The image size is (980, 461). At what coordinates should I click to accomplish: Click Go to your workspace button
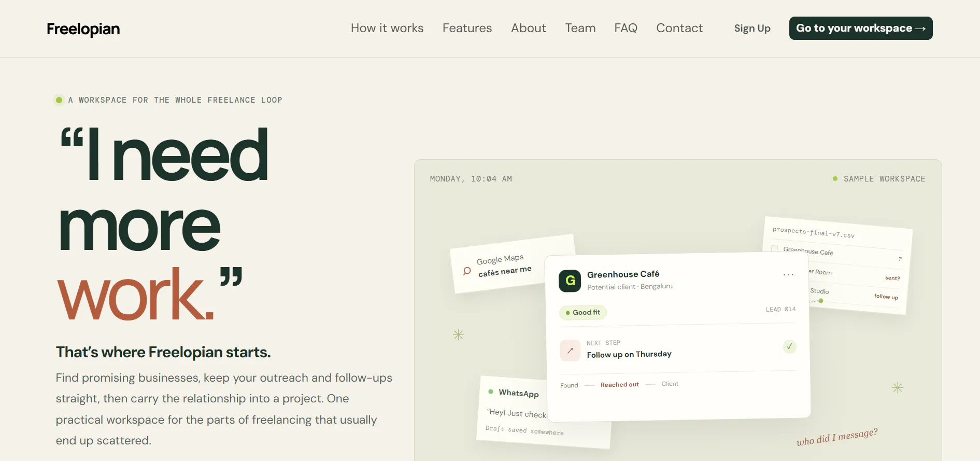point(861,28)
